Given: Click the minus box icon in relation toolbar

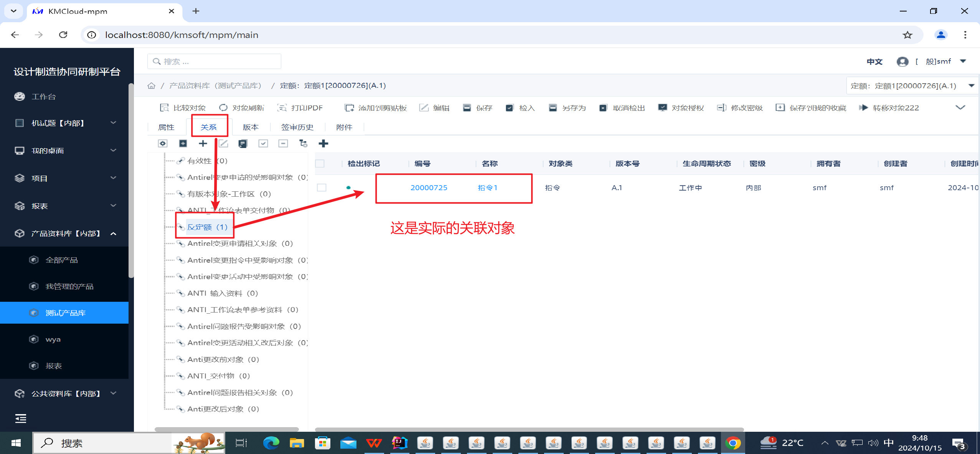Looking at the screenshot, I should pos(283,143).
